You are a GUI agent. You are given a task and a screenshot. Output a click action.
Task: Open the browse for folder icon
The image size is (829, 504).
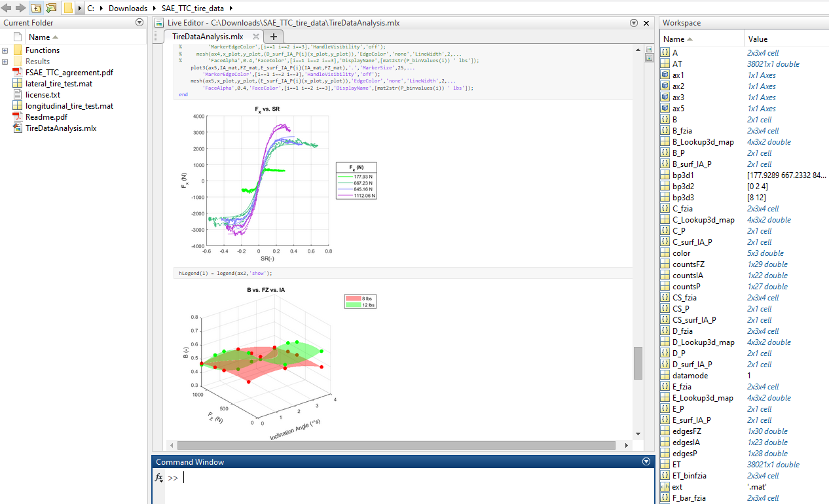(x=50, y=8)
